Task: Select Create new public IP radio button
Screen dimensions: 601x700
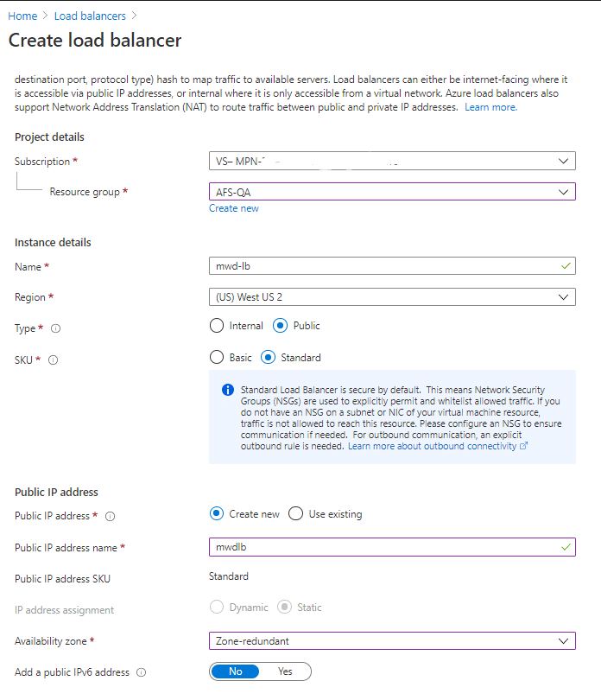Action: pos(217,514)
